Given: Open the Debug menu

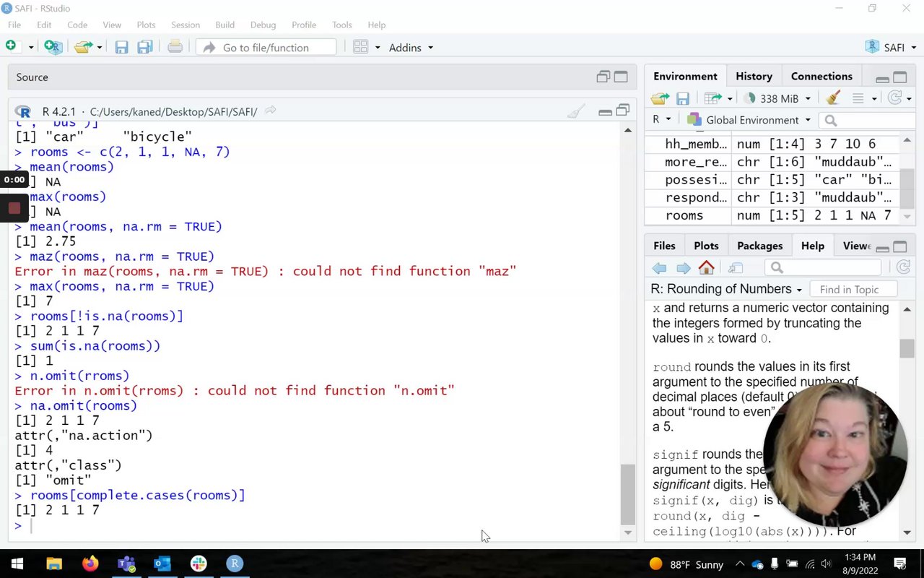Looking at the screenshot, I should [x=263, y=25].
